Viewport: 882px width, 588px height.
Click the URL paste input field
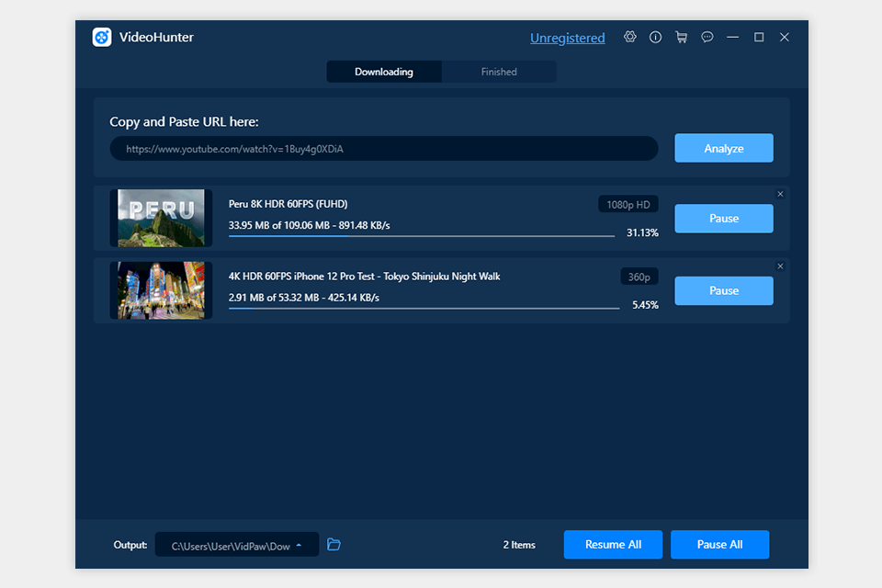pos(384,148)
